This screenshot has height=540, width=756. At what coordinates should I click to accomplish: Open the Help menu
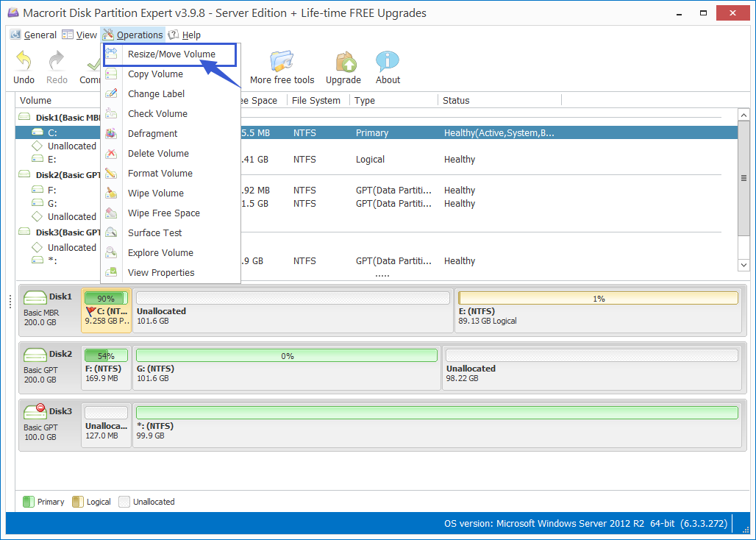click(185, 35)
